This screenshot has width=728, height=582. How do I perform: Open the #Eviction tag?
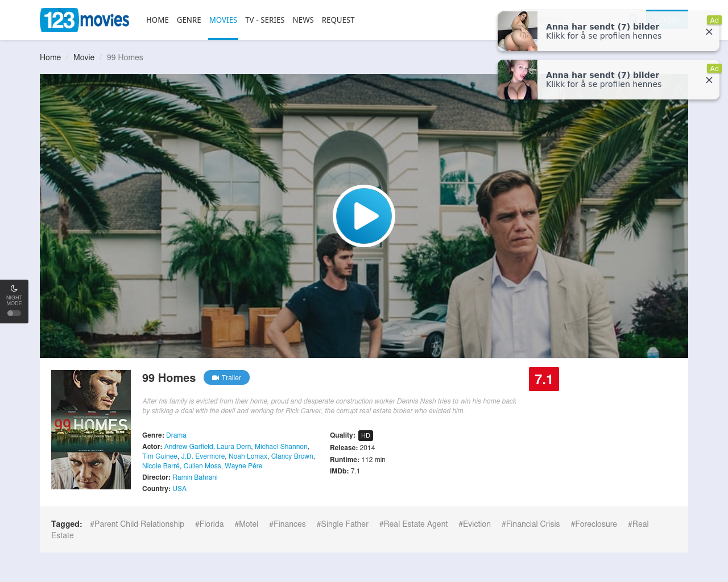click(474, 524)
